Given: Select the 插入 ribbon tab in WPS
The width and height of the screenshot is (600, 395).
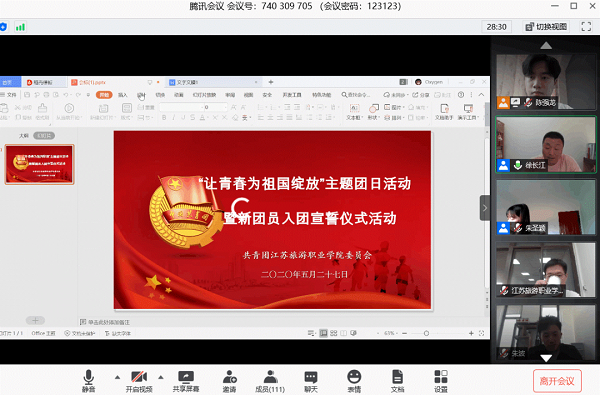Looking at the screenshot, I should 122,95.
